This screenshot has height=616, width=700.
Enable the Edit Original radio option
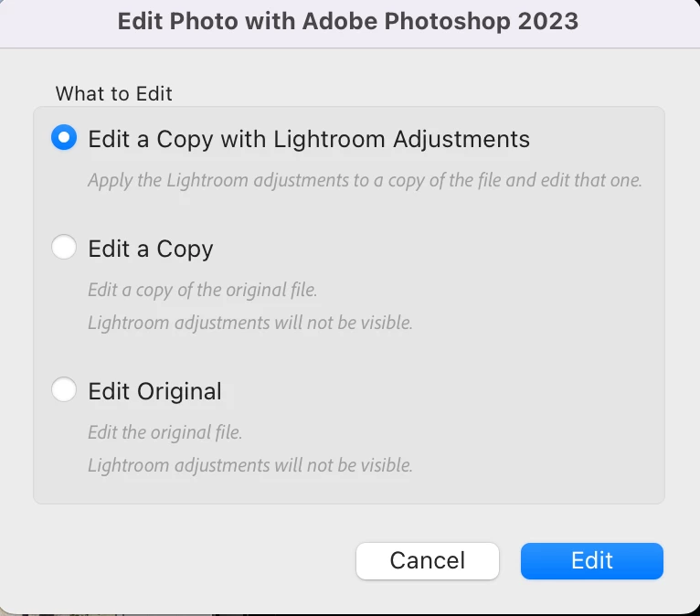tap(64, 390)
